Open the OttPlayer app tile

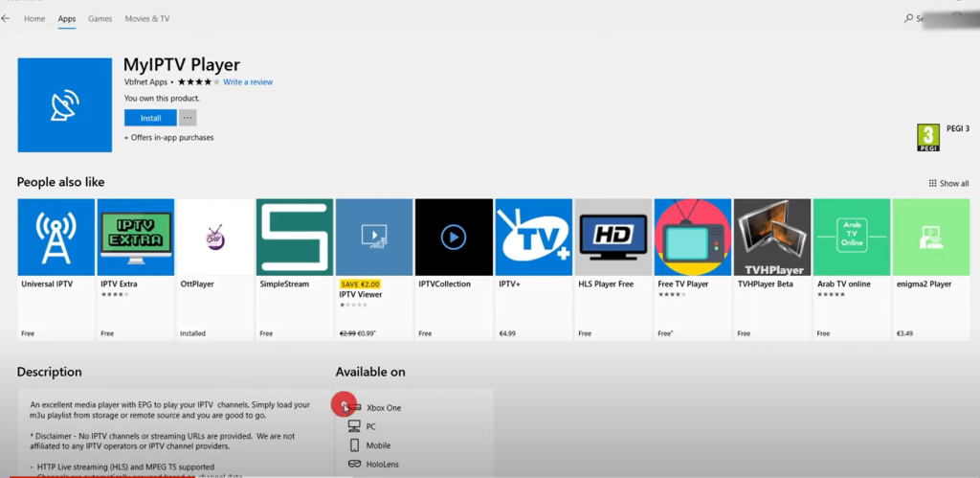(215, 270)
